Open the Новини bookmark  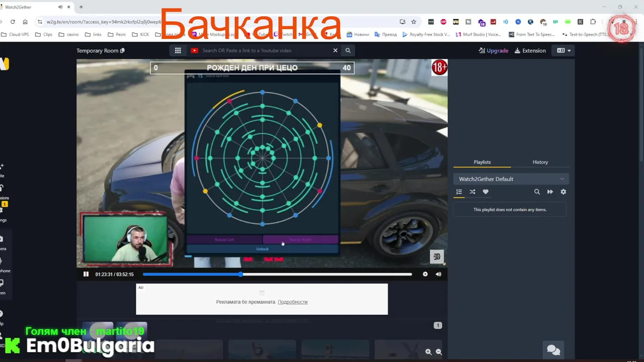(358, 35)
